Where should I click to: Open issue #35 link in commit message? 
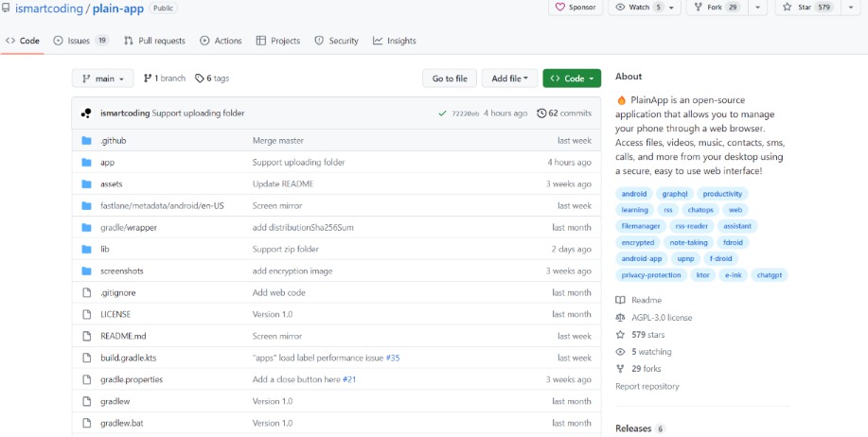tap(393, 358)
